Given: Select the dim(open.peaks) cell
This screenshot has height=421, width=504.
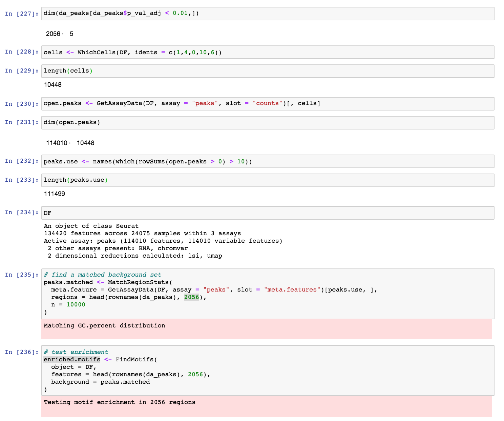Looking at the screenshot, I should click(71, 122).
